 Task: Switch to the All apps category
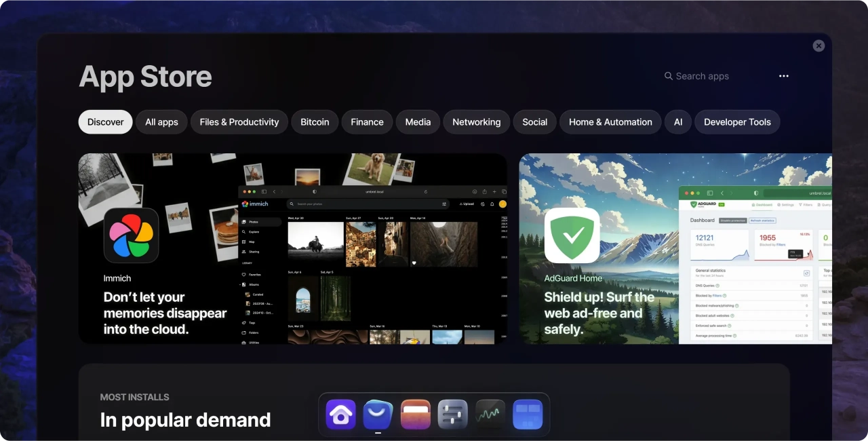coord(161,122)
